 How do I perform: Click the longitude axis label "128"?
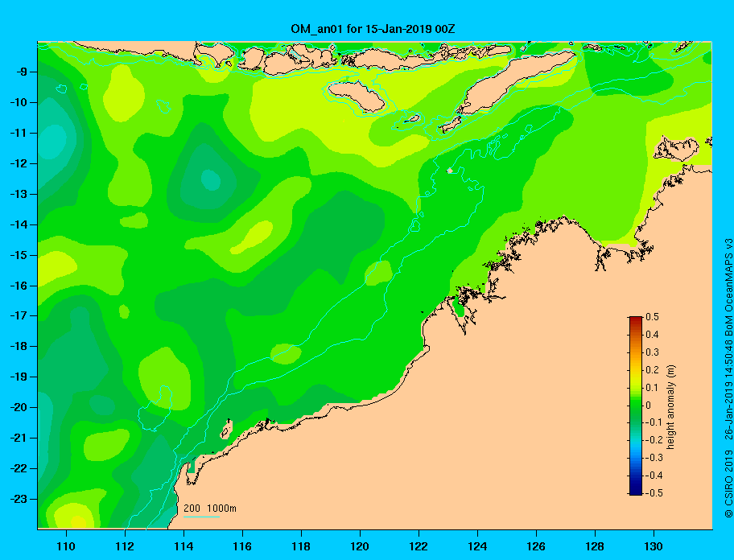[595, 546]
